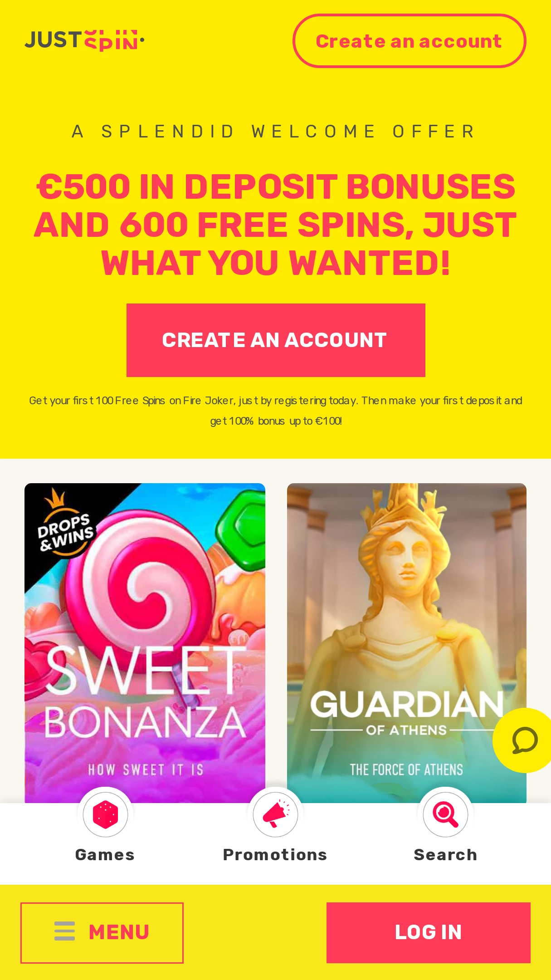Click the Fire Joker free spins text
This screenshot has height=980, width=551.
pos(276,411)
